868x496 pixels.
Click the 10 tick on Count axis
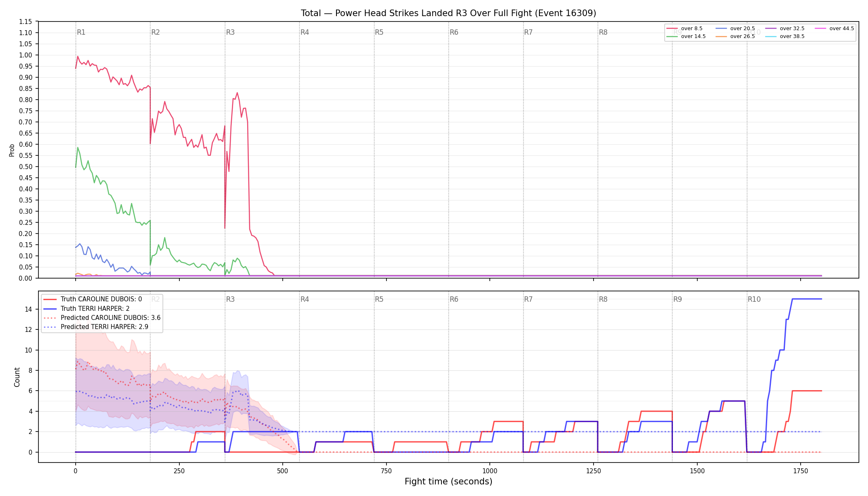28,350
